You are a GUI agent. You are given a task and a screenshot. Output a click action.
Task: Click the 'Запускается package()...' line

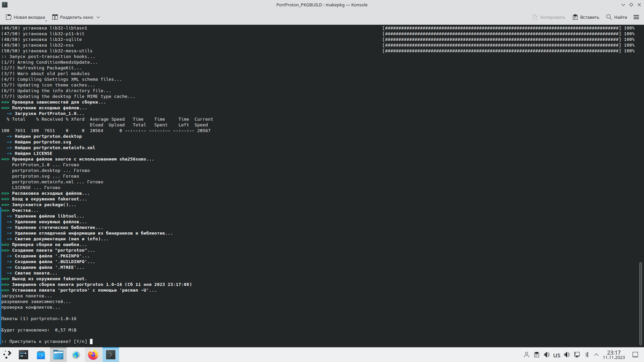tap(39, 205)
